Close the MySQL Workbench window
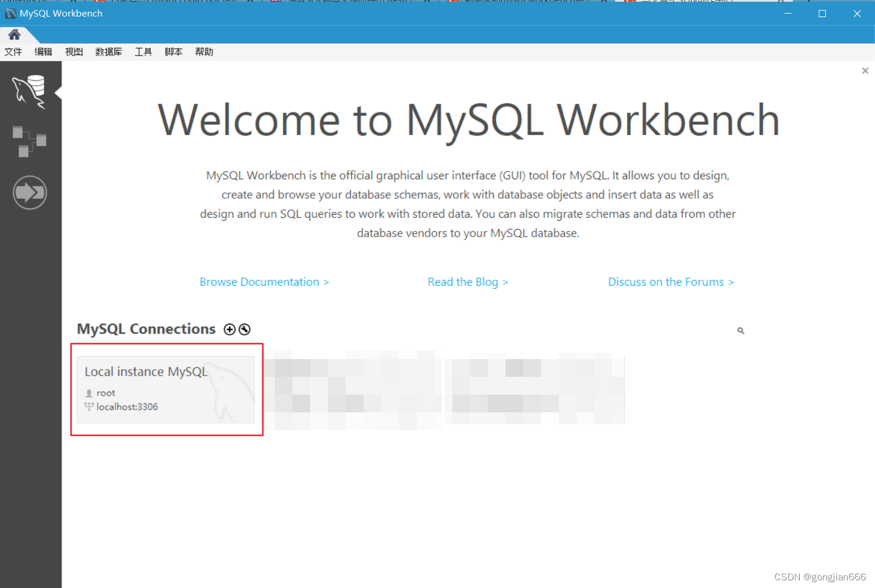The height and width of the screenshot is (588, 875). (857, 14)
